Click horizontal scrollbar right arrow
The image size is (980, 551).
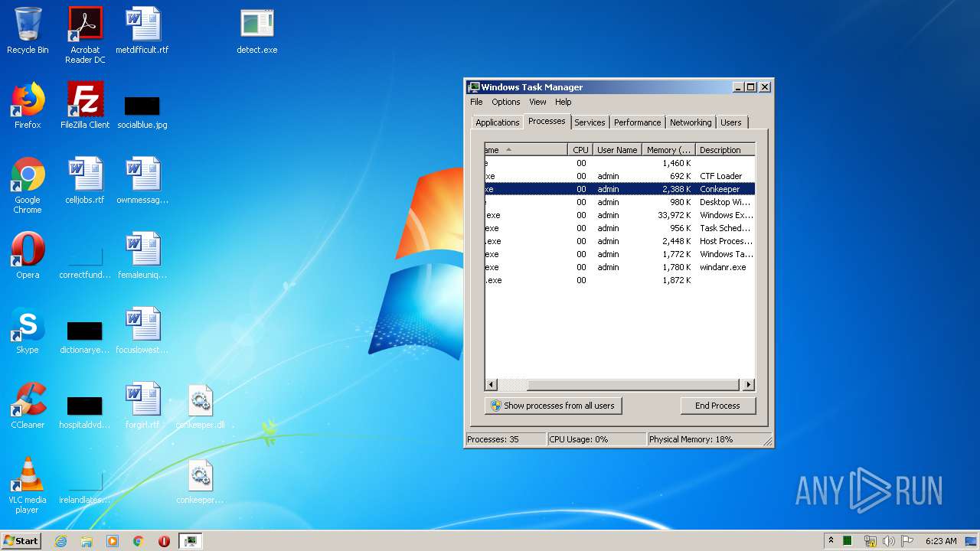pyautogui.click(x=748, y=385)
